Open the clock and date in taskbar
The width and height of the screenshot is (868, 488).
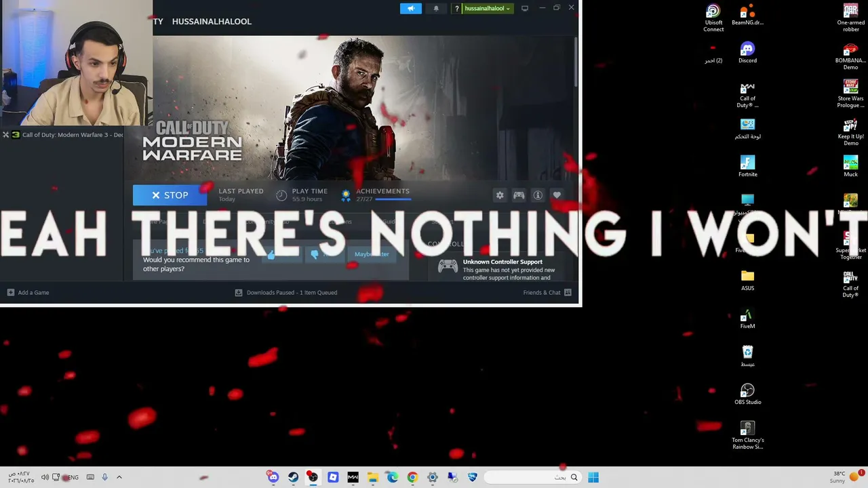[20, 477]
